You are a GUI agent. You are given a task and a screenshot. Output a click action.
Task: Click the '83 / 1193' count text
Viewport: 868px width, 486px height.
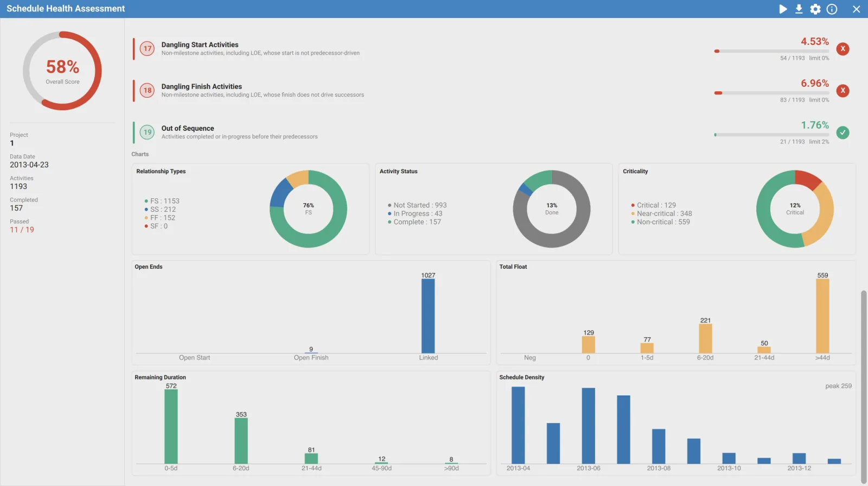[x=793, y=100]
